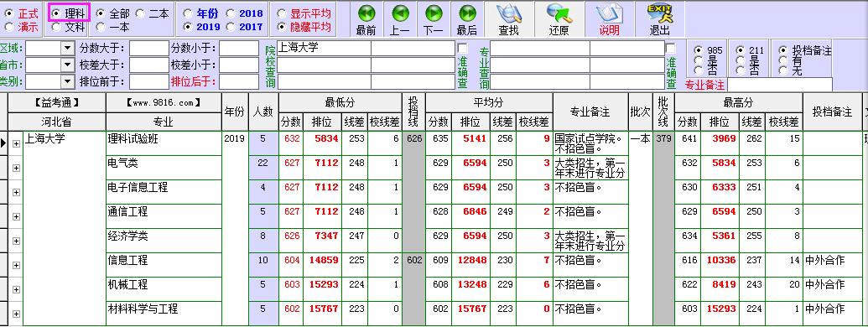Select the top 985 radio button
This screenshot has width=868, height=327.
(x=698, y=50)
